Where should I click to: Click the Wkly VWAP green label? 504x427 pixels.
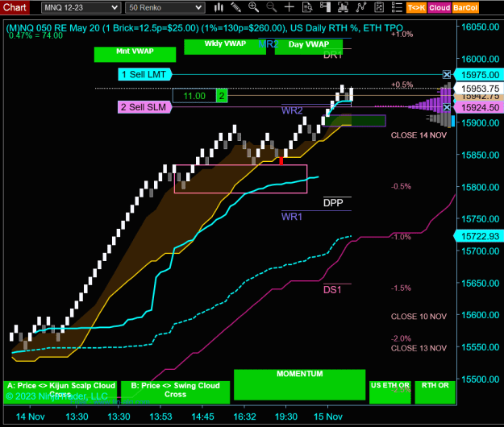(225, 47)
